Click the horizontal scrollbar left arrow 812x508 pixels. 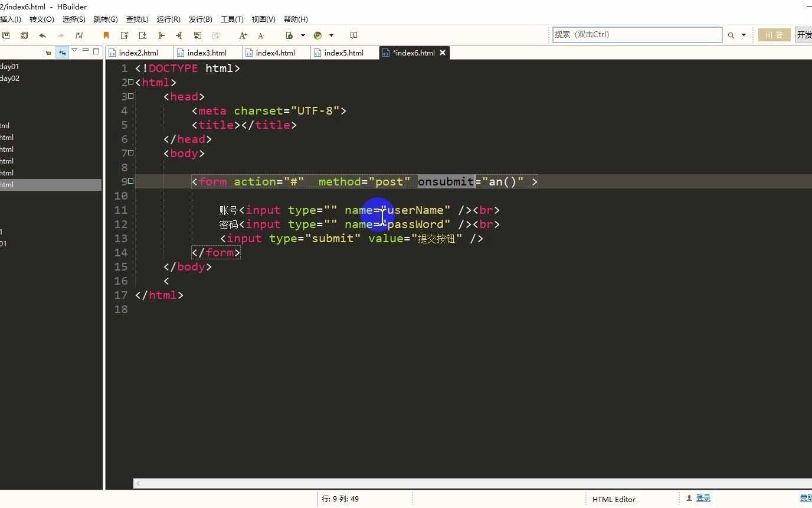(139, 483)
